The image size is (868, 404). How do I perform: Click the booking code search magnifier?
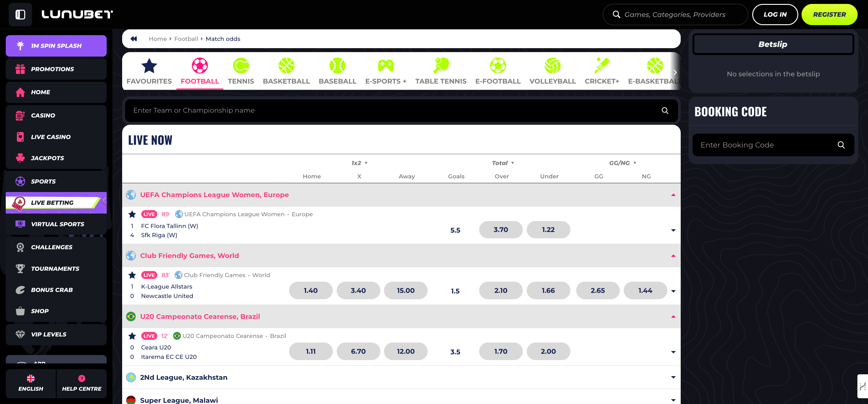pyautogui.click(x=841, y=145)
